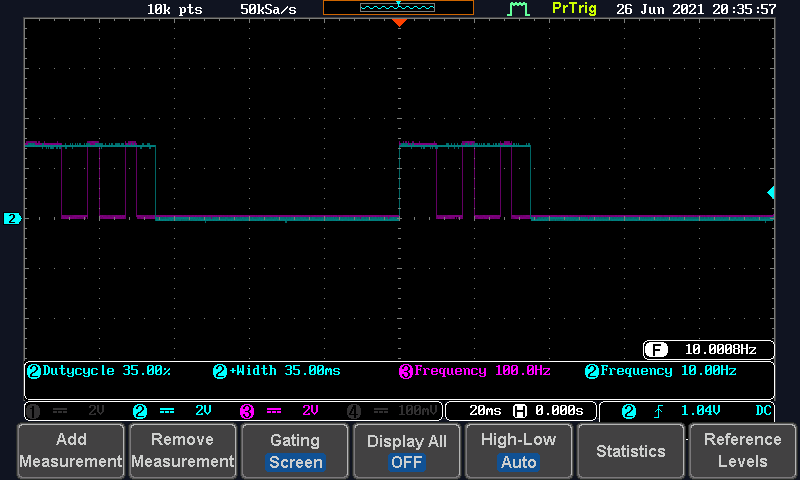Click the 0.000s horizontal position value

coord(559,411)
